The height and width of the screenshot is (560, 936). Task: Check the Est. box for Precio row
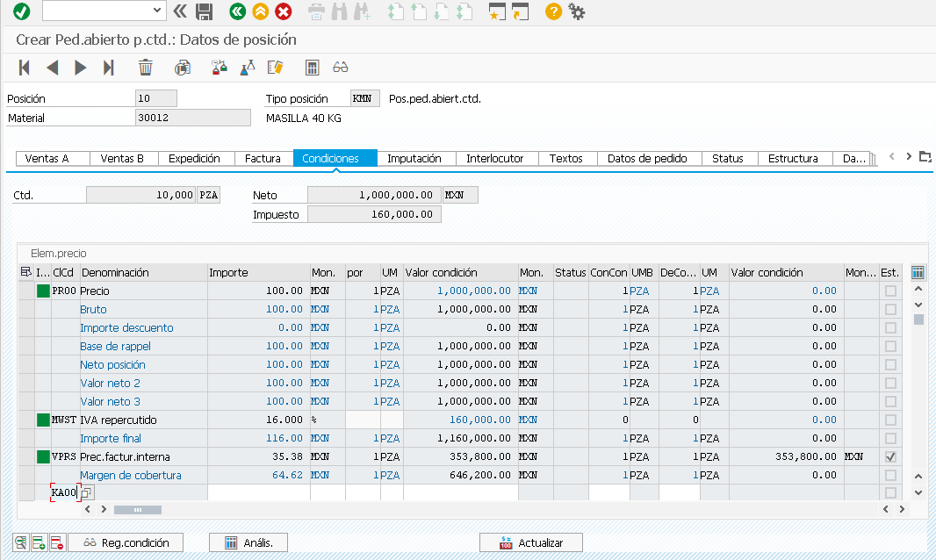890,291
